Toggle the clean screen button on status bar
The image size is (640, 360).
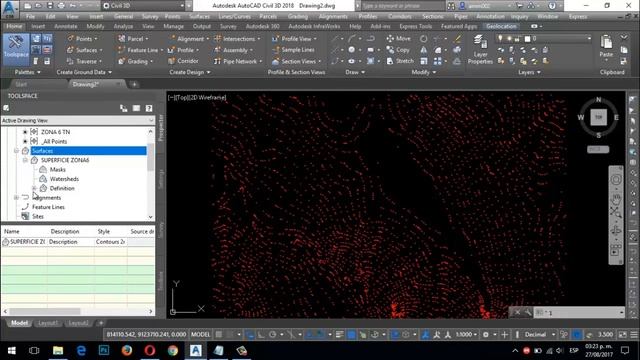click(622, 334)
